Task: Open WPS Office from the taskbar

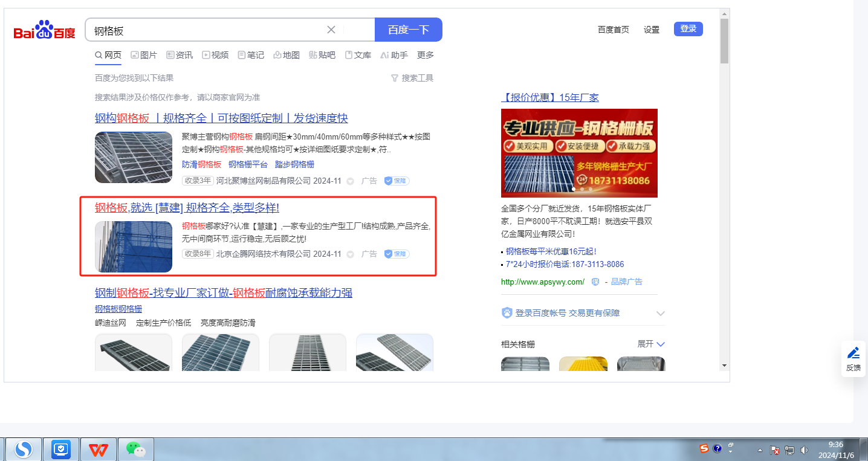Action: (x=99, y=450)
